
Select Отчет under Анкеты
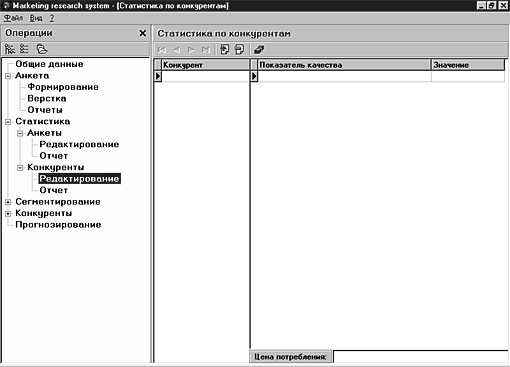[x=54, y=156]
